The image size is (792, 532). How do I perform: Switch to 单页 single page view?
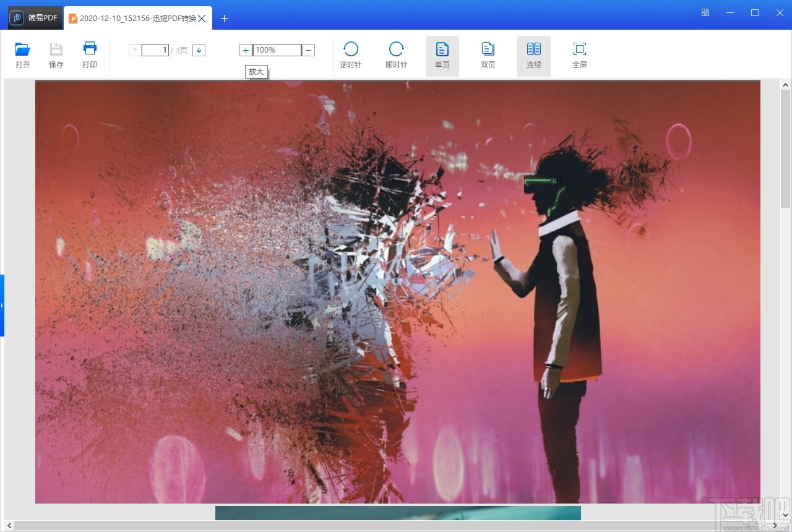442,56
